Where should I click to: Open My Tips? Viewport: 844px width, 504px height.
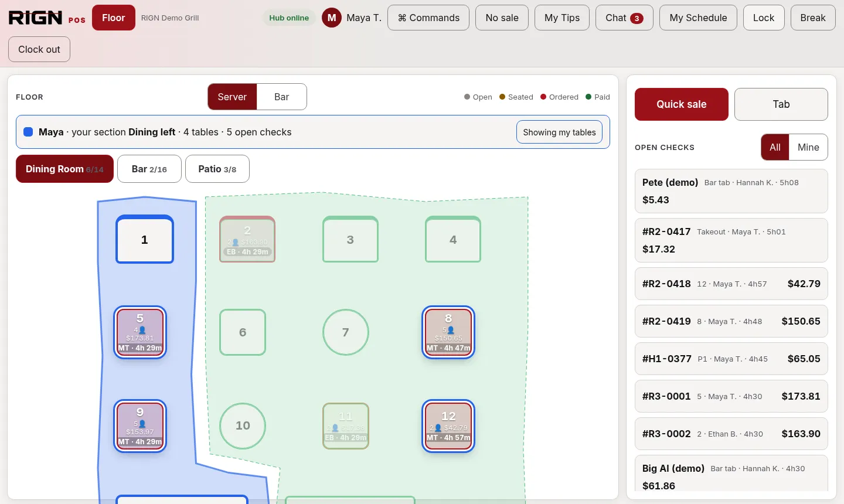coord(562,18)
